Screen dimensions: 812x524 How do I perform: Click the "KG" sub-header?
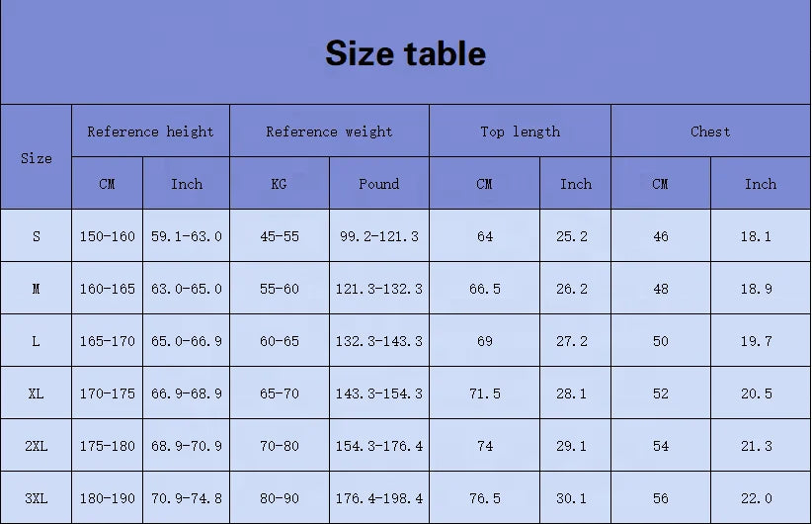[279, 184]
